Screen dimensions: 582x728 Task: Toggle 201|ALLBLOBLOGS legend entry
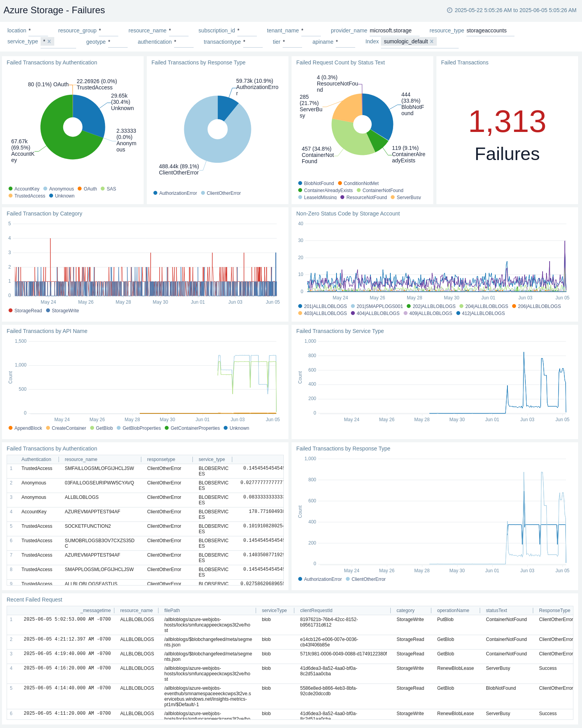pos(322,306)
